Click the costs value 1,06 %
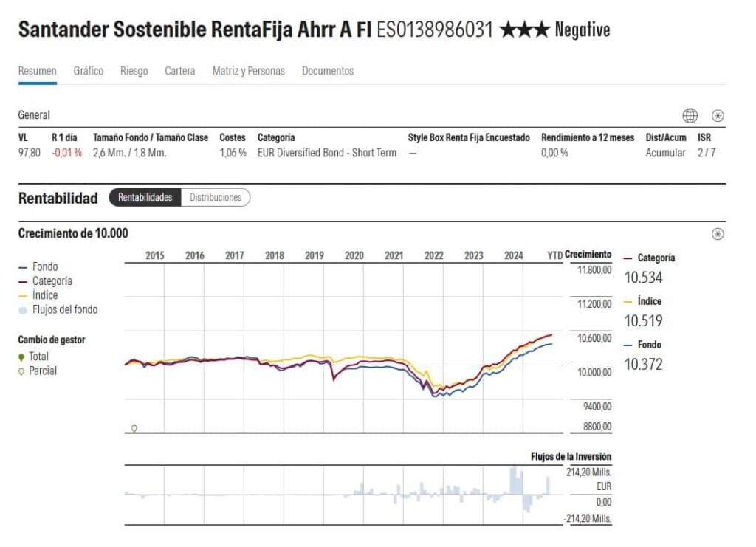 [233, 153]
